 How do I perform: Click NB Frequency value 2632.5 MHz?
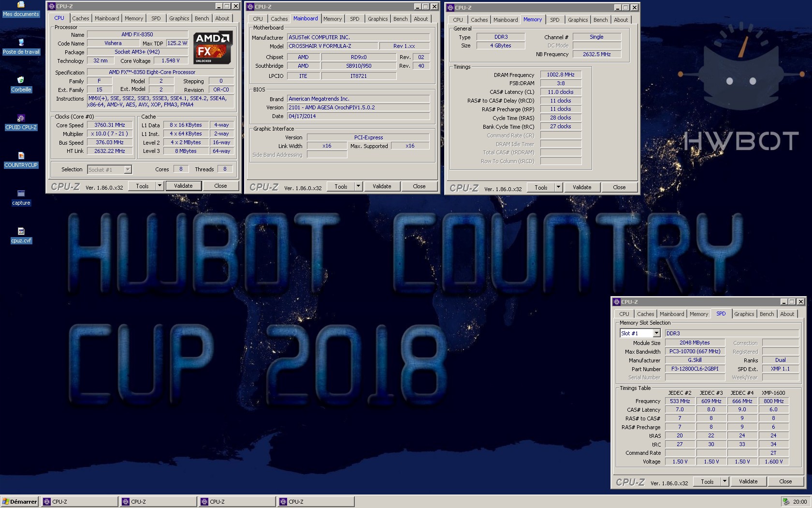click(x=596, y=54)
